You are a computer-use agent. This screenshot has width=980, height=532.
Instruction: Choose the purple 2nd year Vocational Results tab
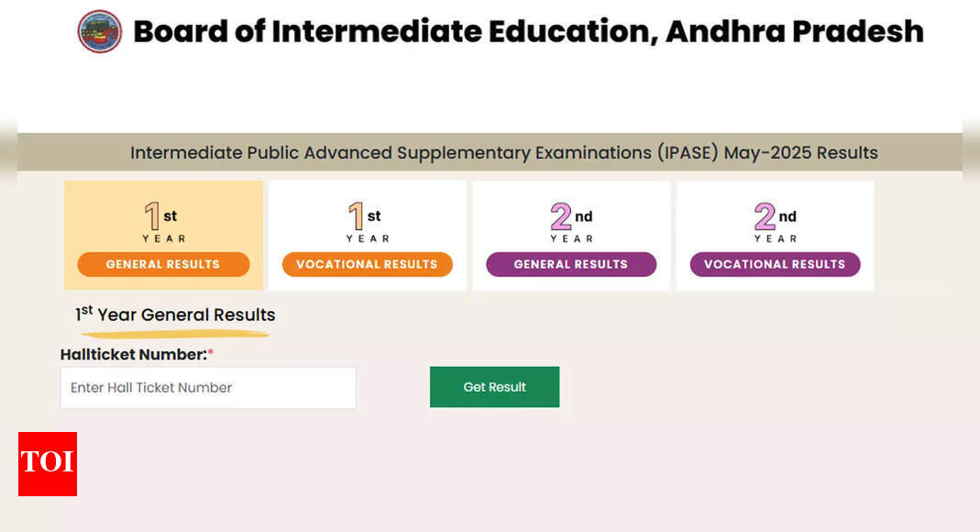(x=775, y=264)
